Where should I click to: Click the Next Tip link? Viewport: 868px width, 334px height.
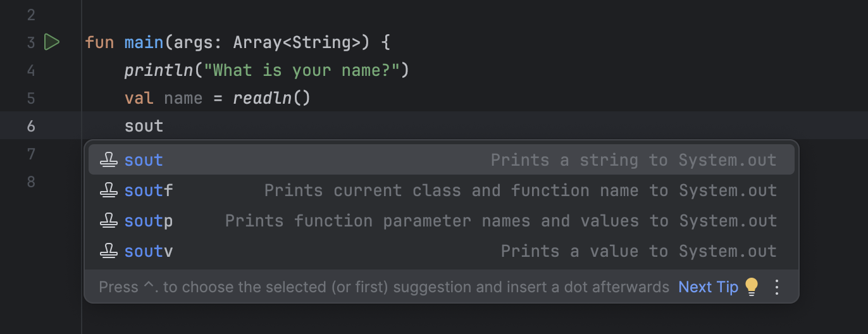click(x=708, y=287)
